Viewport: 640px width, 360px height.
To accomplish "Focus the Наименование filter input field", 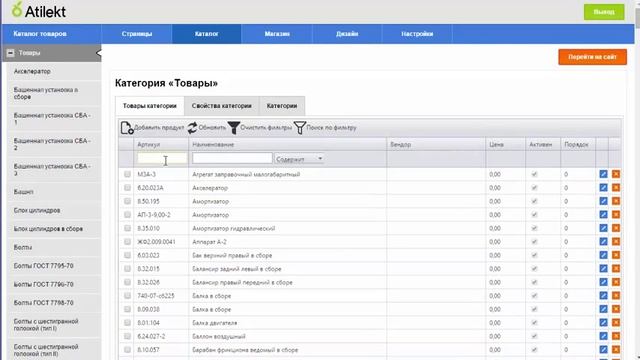I will [x=232, y=158].
